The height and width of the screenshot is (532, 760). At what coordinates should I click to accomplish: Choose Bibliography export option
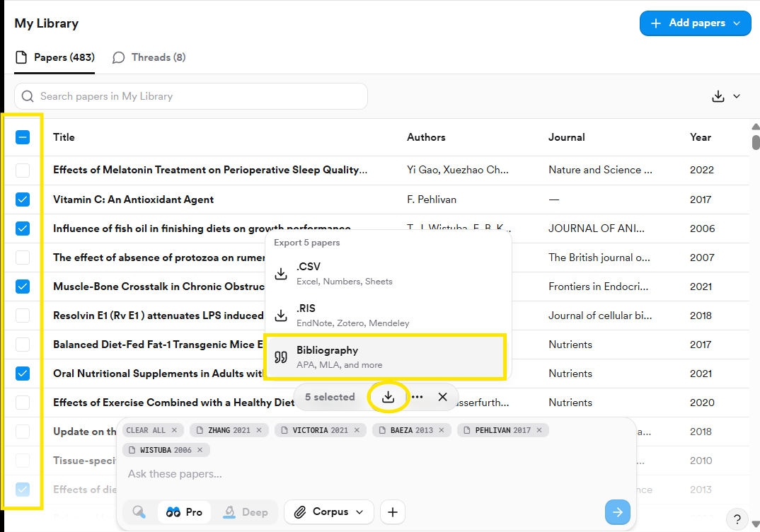coord(386,357)
